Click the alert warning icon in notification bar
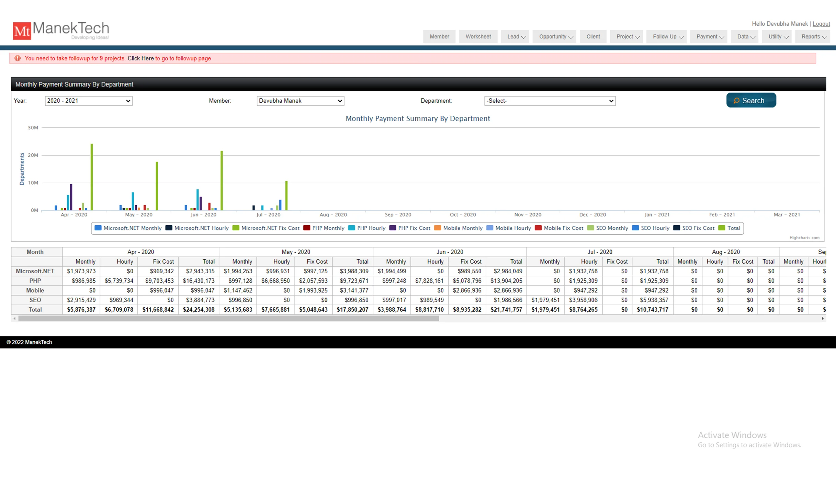The image size is (836, 504). point(18,58)
